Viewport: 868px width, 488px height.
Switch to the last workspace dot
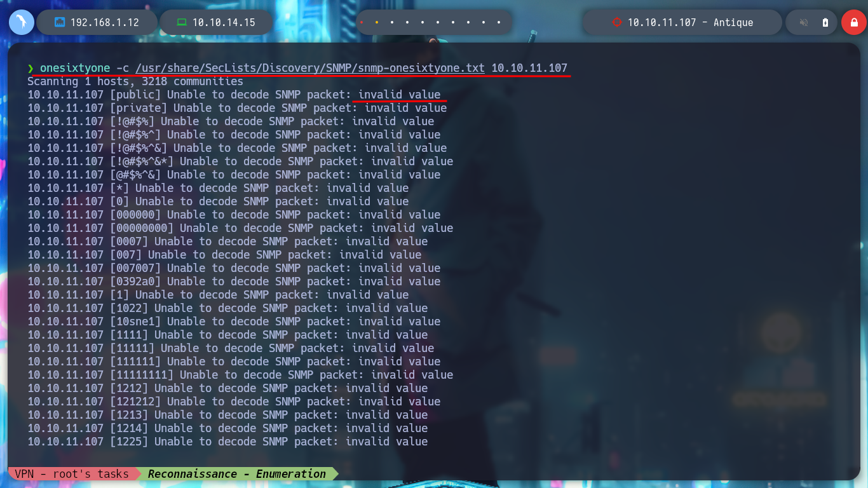pyautogui.click(x=499, y=22)
